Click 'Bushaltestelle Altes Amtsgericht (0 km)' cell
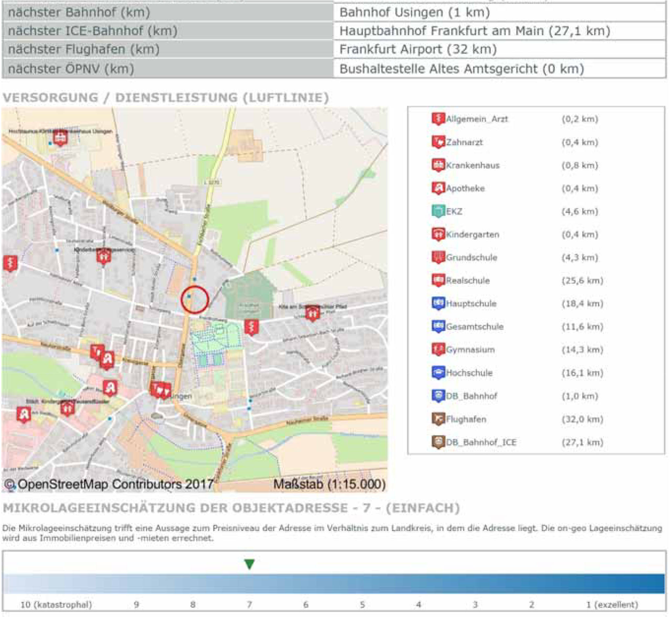 click(500, 69)
